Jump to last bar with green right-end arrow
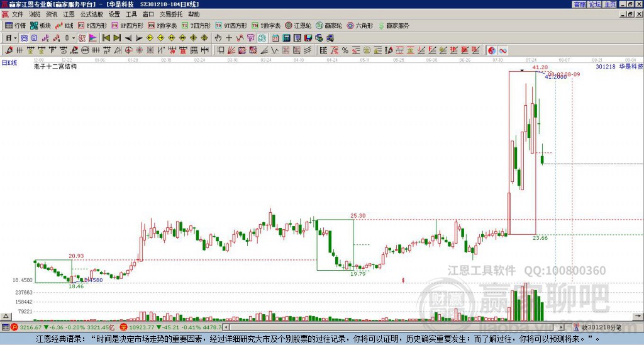Image resolution: width=644 pixels, height=345 pixels. 117,38
